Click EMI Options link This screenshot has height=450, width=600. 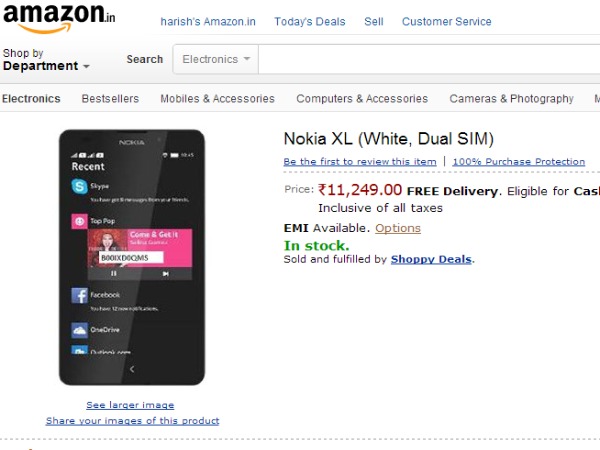point(398,228)
